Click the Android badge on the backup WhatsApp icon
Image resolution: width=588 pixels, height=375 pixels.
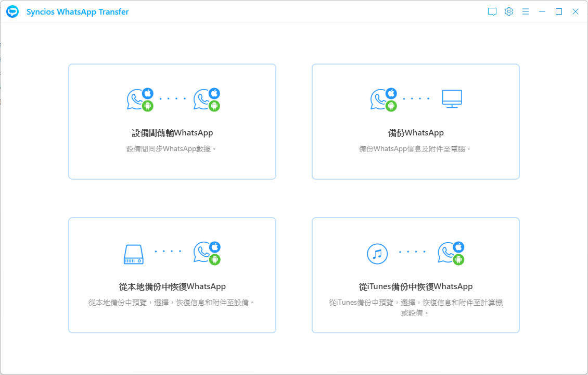click(x=391, y=106)
